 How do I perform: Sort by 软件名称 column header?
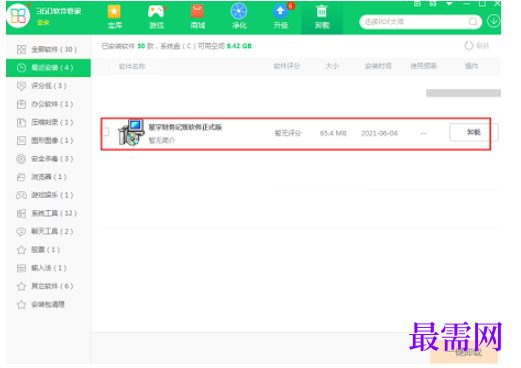click(x=132, y=66)
